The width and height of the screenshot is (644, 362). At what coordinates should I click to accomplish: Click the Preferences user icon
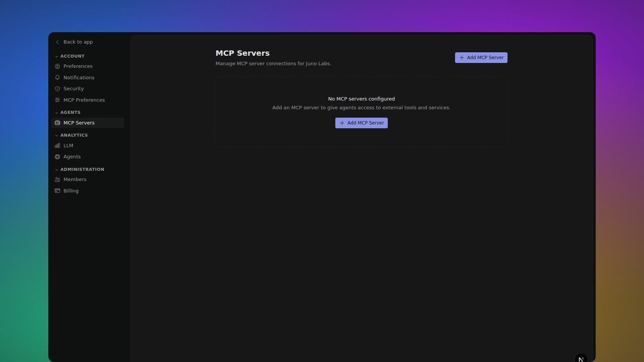click(x=58, y=66)
